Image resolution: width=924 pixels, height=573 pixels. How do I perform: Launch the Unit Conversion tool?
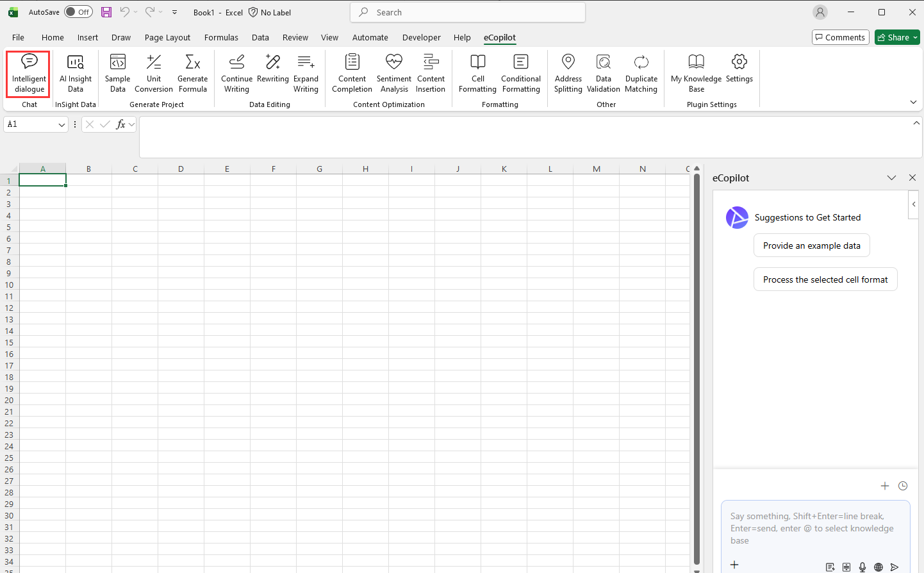154,73
